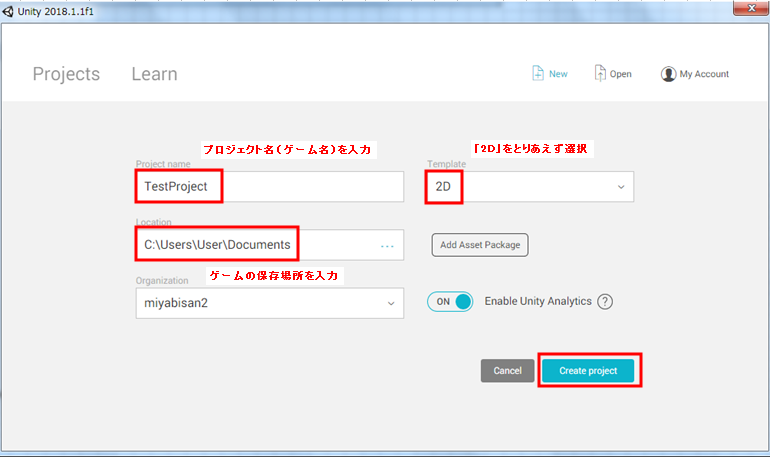The height and width of the screenshot is (457, 770).
Task: Select the New label in header
Action: click(558, 74)
